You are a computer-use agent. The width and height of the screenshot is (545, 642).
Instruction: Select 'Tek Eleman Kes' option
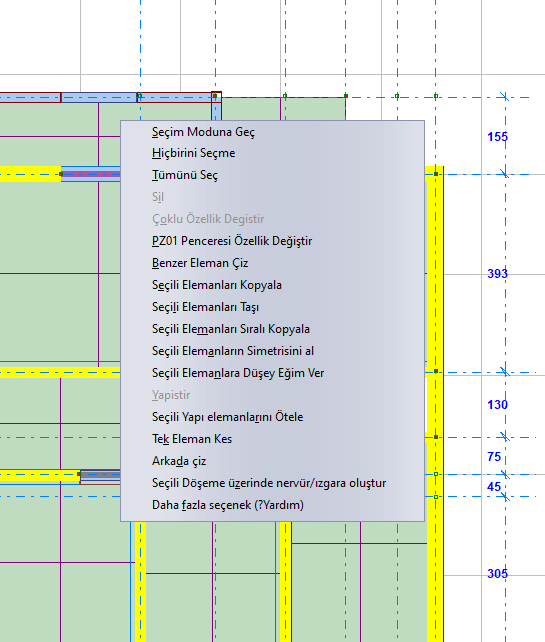coord(272,439)
